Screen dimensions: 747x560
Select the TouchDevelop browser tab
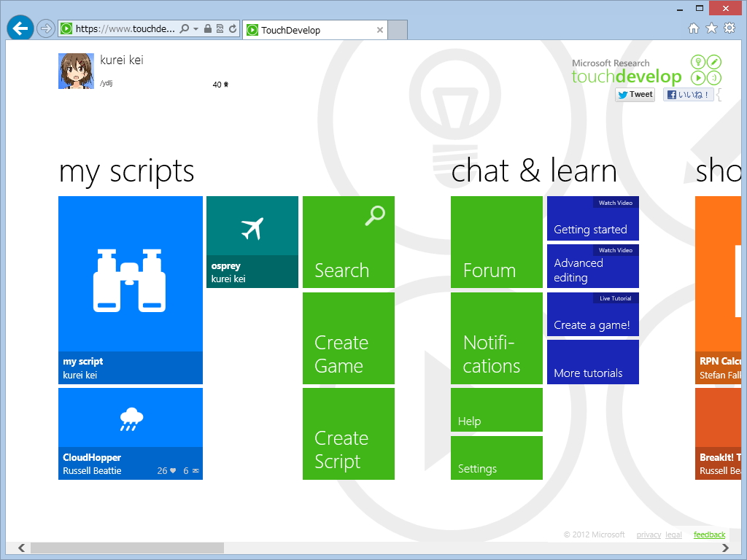(x=314, y=30)
